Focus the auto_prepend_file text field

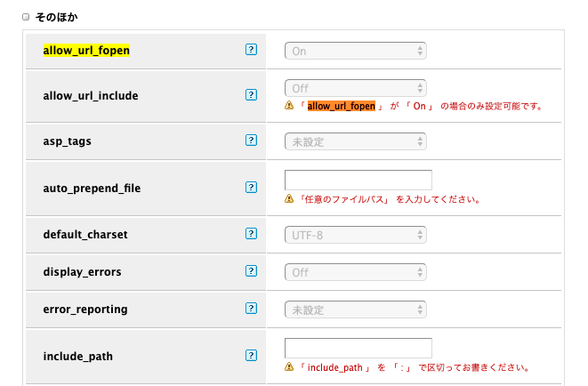pos(358,180)
